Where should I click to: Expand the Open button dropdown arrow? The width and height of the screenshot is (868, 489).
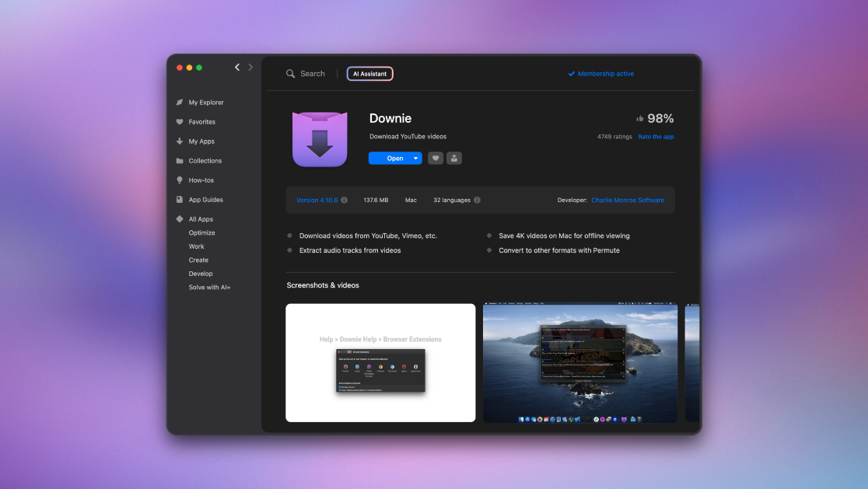click(414, 158)
